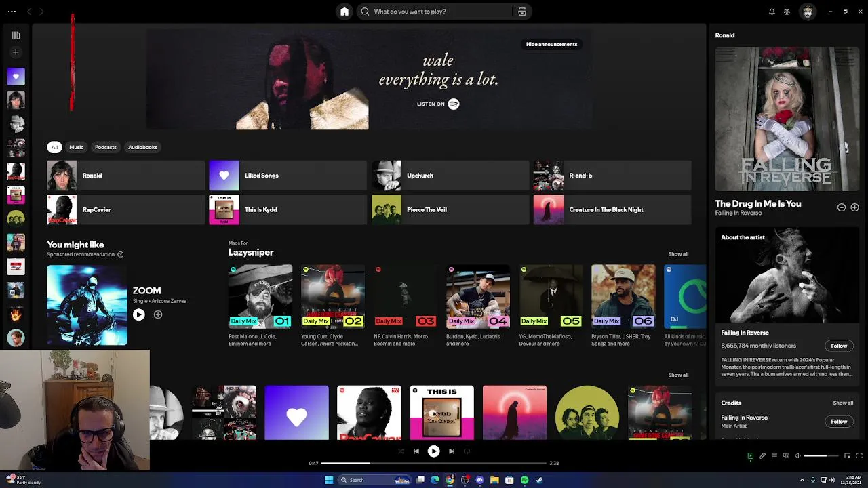
Task: Click the main Play button
Action: 433,451
